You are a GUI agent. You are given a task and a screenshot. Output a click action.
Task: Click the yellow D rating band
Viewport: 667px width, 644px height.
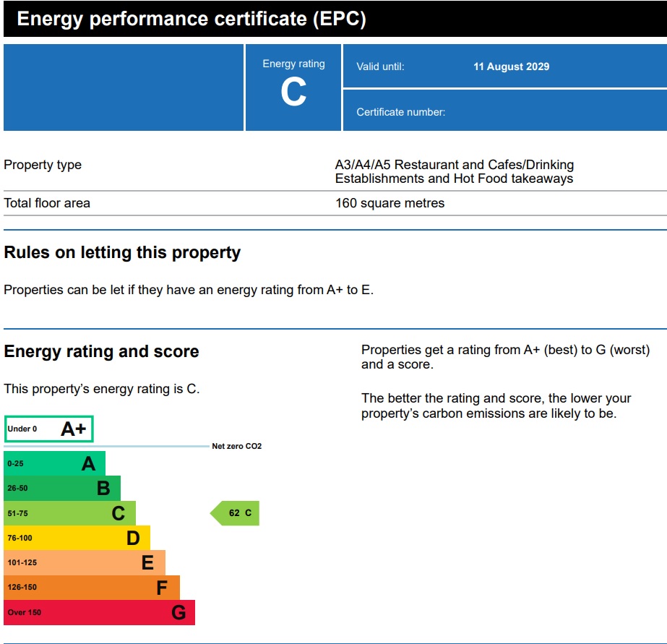tap(77, 538)
